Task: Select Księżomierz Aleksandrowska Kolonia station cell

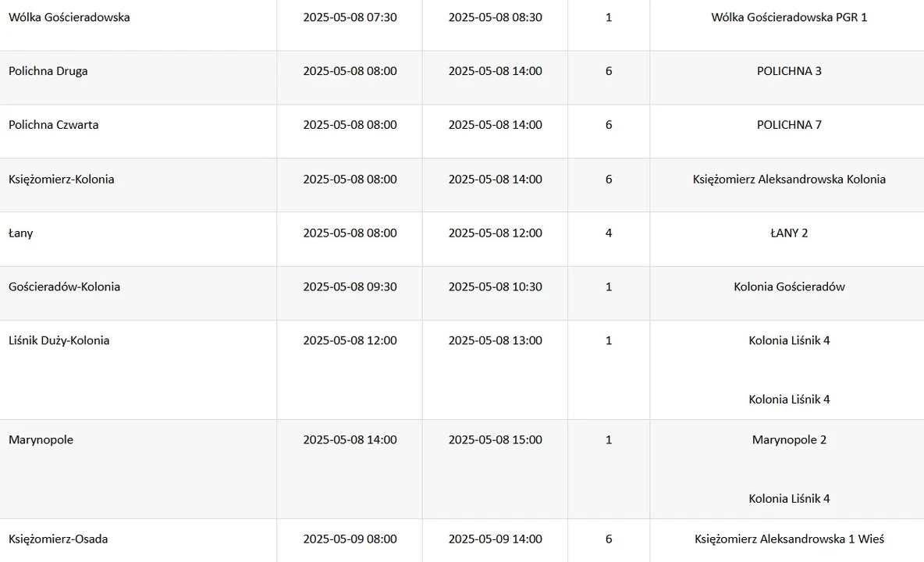Action: point(789,179)
